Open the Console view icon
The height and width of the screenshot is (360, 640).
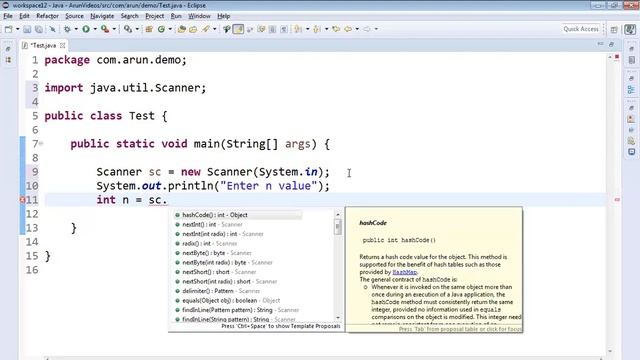point(631,152)
